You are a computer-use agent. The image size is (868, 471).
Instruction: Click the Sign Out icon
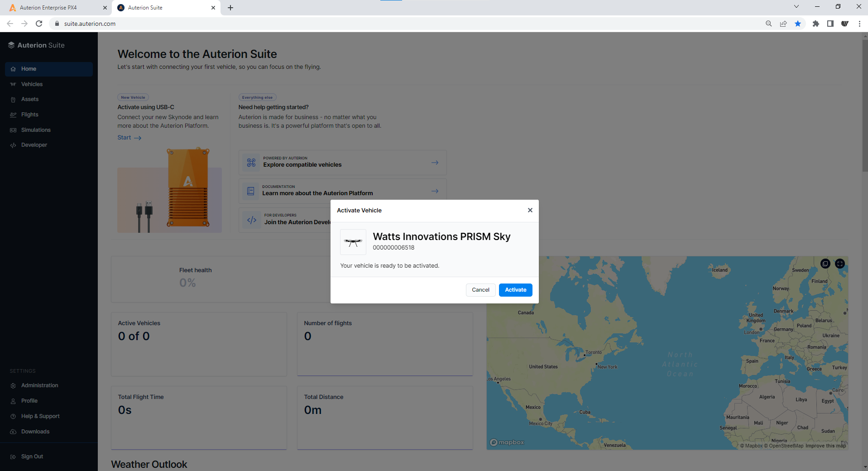tap(13, 457)
